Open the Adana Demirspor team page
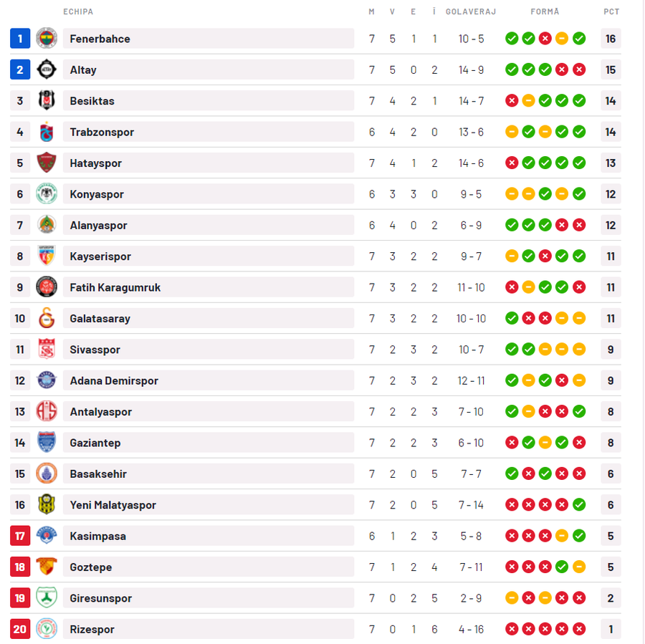 [114, 381]
